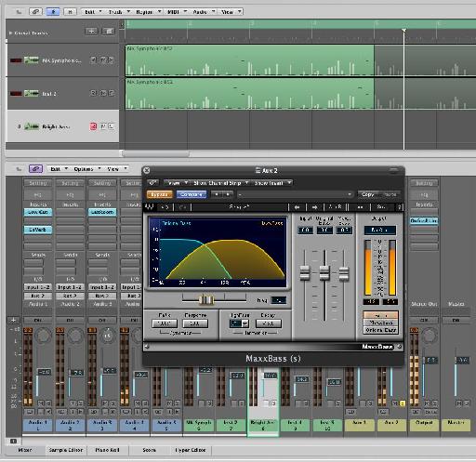Solo the Audio 4 channel in the mixer

tap(145, 403)
